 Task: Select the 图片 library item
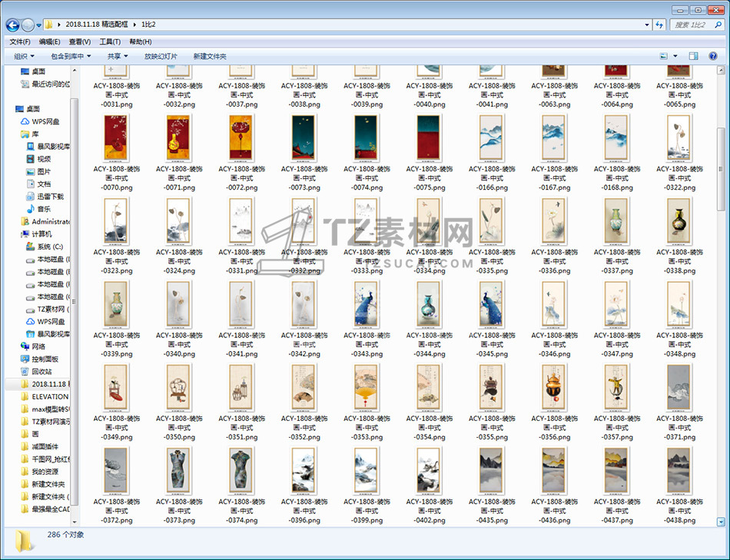pos(39,171)
